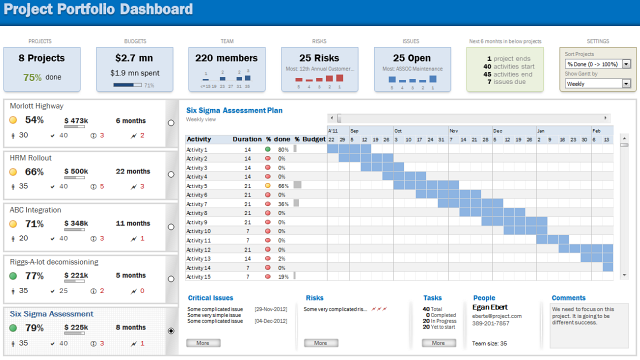Click the risk icon on HRM Rollout
The image size is (640, 360).
(133, 187)
